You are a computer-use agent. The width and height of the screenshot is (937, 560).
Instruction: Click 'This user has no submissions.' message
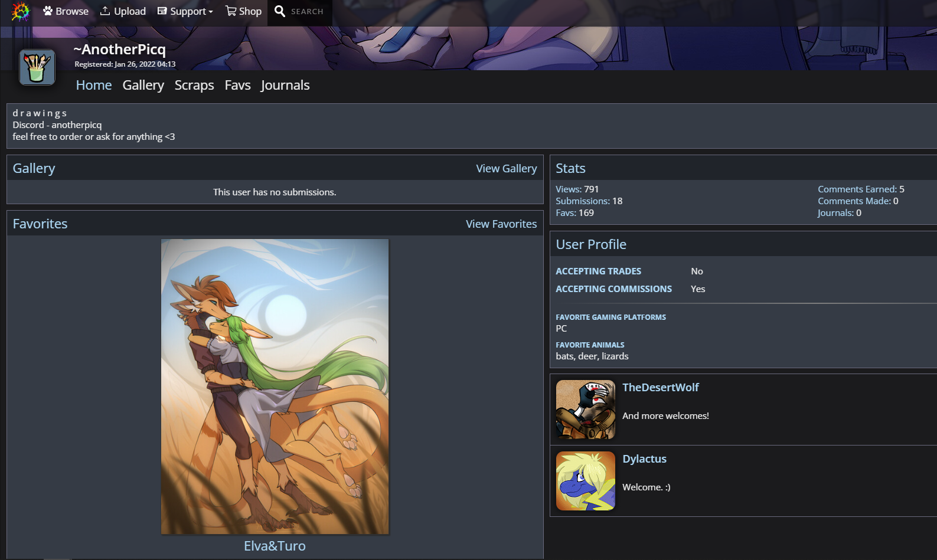275,192
